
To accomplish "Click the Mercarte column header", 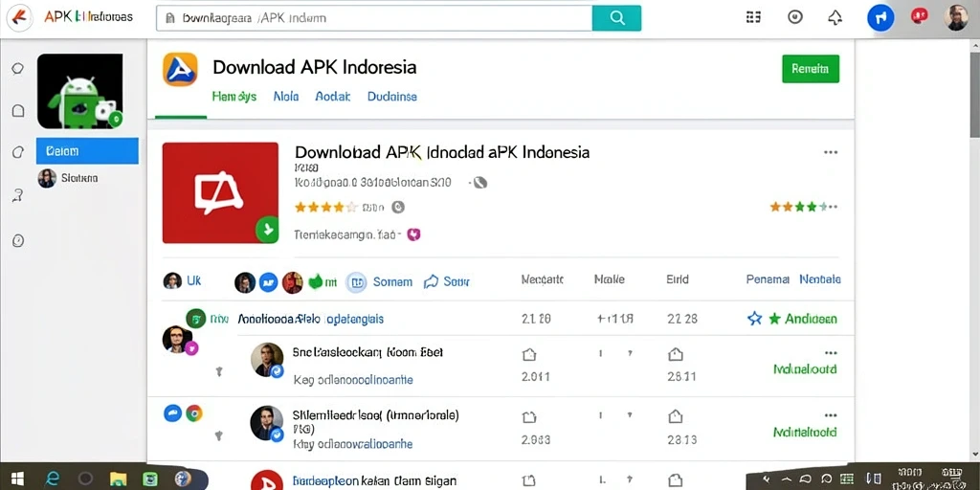I will [542, 279].
